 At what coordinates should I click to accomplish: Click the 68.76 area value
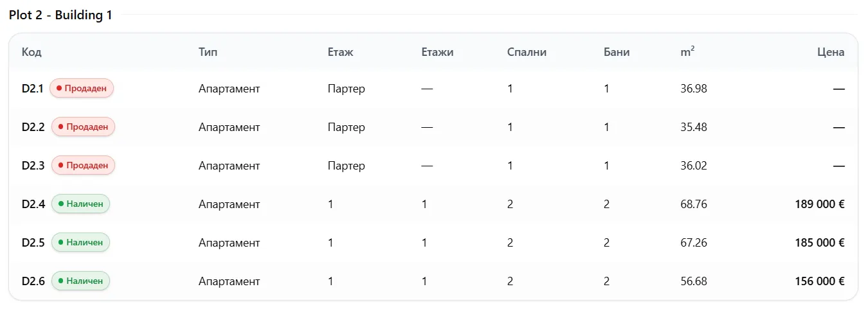click(x=693, y=204)
